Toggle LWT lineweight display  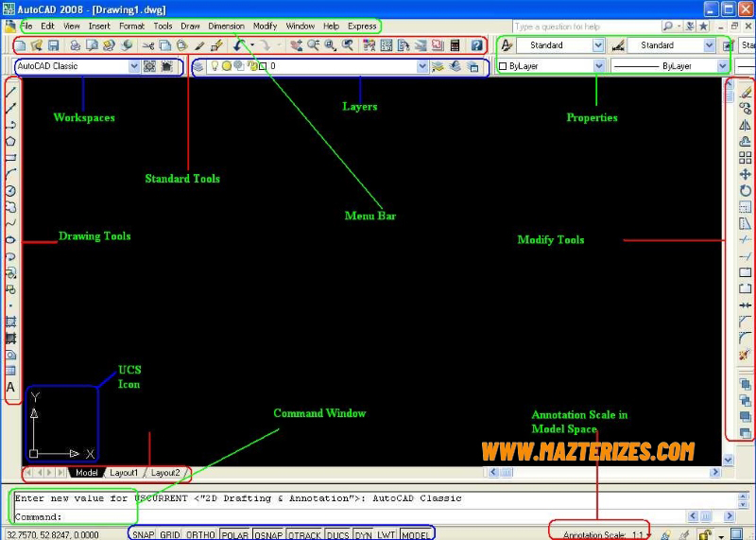[387, 534]
